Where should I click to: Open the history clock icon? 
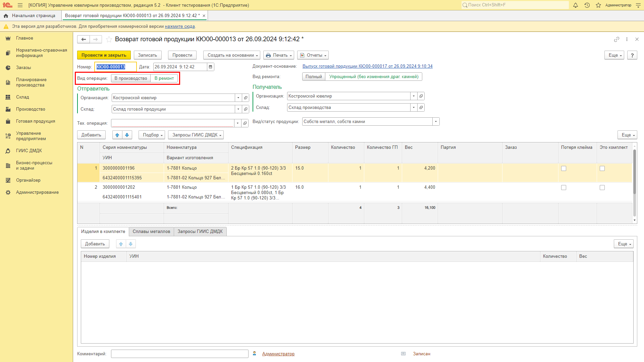pos(587,5)
